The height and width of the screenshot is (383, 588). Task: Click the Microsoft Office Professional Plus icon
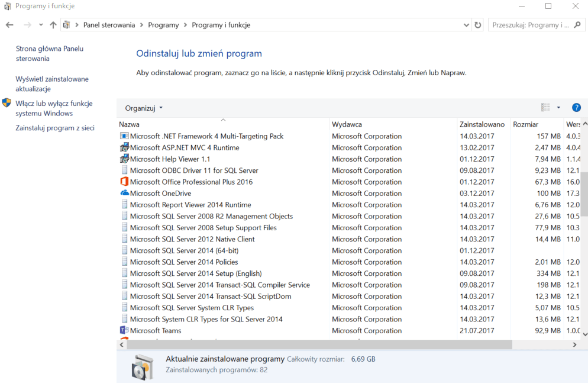[x=124, y=182]
